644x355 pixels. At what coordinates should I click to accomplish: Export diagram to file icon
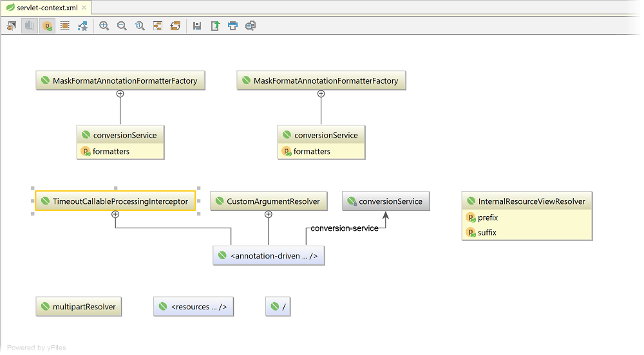point(215,26)
